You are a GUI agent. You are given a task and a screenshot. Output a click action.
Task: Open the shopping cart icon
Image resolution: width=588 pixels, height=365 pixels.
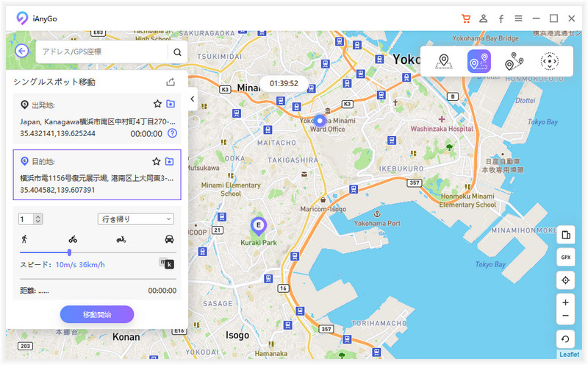[x=465, y=18]
